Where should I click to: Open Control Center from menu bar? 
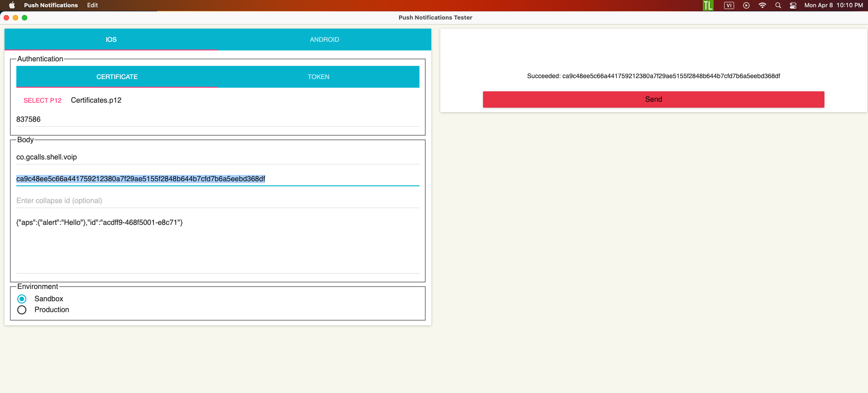tap(793, 5)
